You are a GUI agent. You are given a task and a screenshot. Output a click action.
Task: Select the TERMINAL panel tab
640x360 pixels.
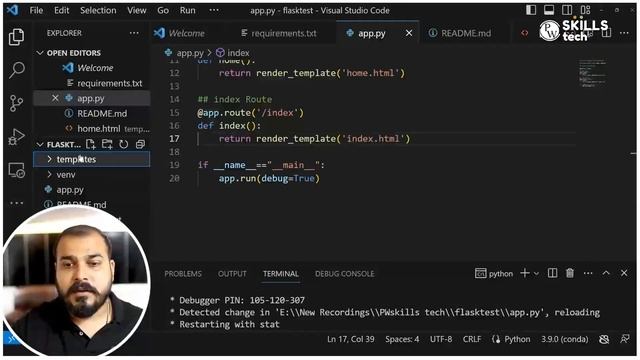[281, 273]
